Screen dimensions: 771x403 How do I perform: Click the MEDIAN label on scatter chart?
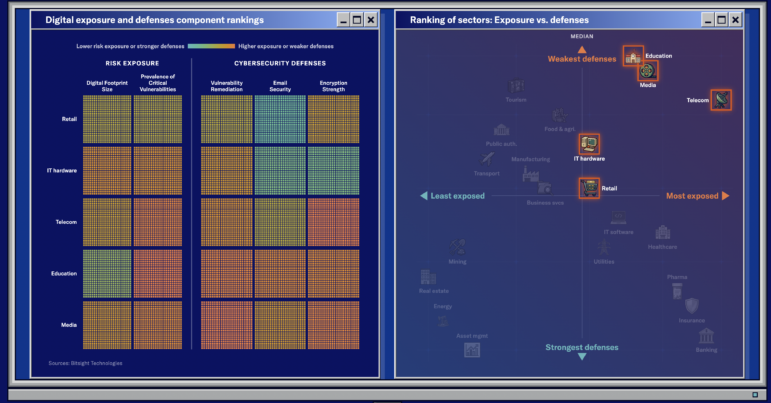[x=582, y=36]
